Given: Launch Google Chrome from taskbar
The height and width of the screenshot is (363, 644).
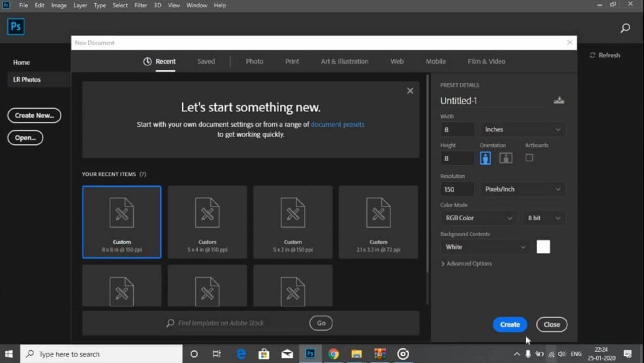Looking at the screenshot, I should pyautogui.click(x=333, y=354).
